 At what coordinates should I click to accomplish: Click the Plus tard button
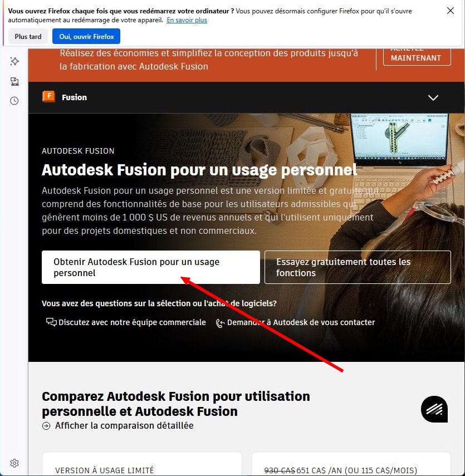[28, 36]
